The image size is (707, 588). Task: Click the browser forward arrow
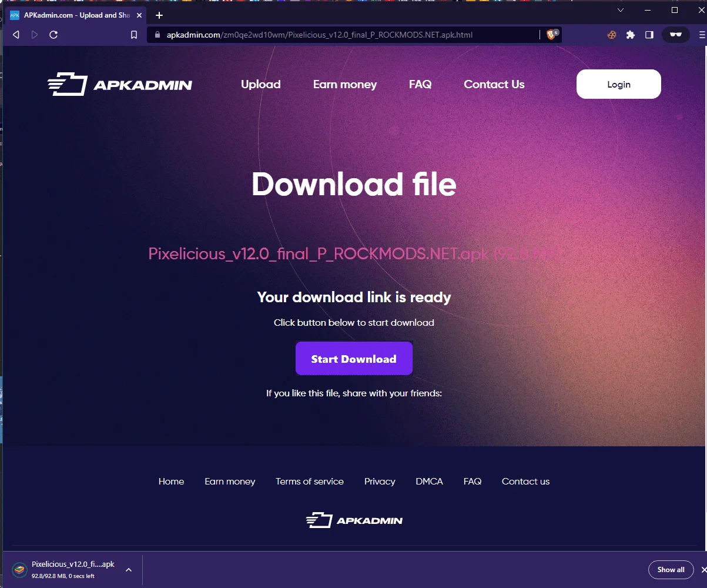[x=35, y=35]
